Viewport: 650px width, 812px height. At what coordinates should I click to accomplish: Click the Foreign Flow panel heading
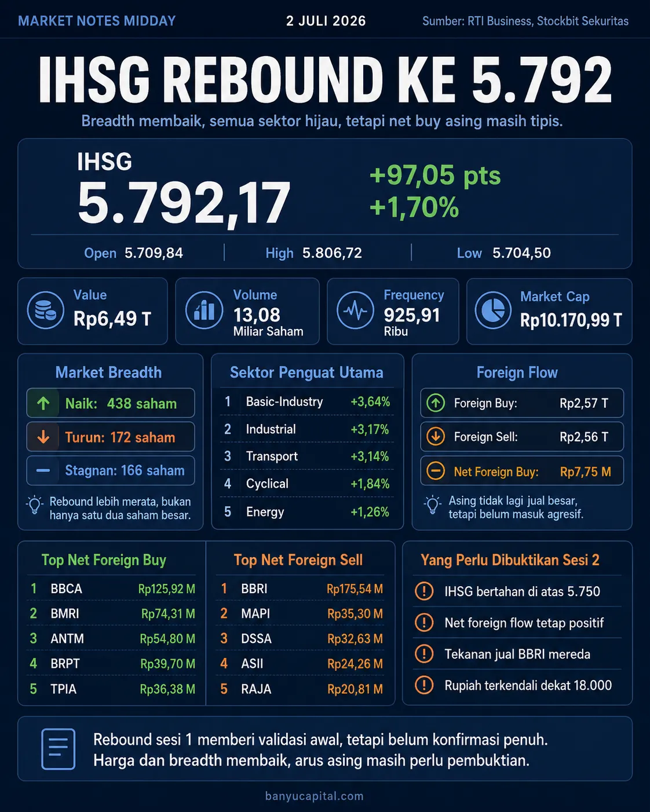(x=517, y=372)
